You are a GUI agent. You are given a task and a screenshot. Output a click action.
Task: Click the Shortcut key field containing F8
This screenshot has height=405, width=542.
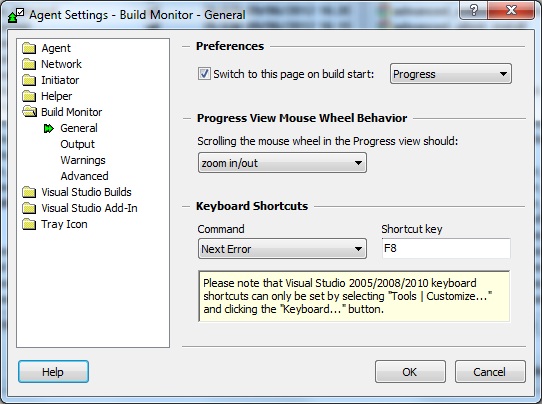(x=446, y=248)
